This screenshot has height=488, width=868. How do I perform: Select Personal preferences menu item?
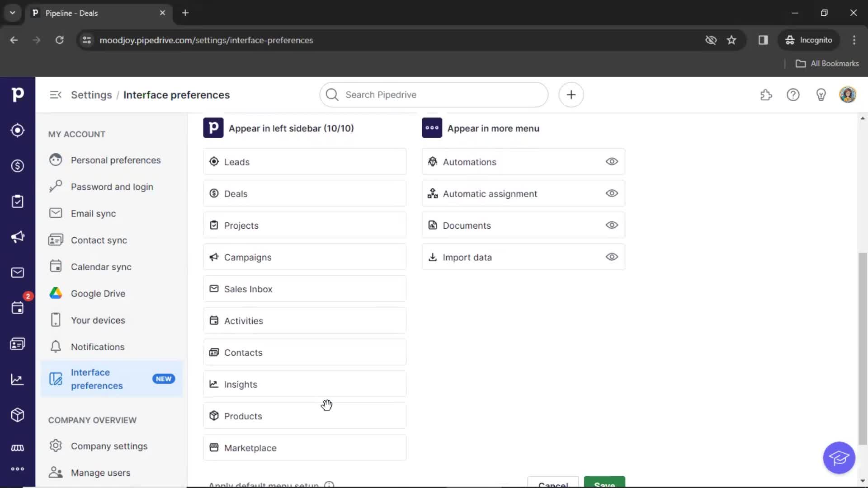pos(116,160)
